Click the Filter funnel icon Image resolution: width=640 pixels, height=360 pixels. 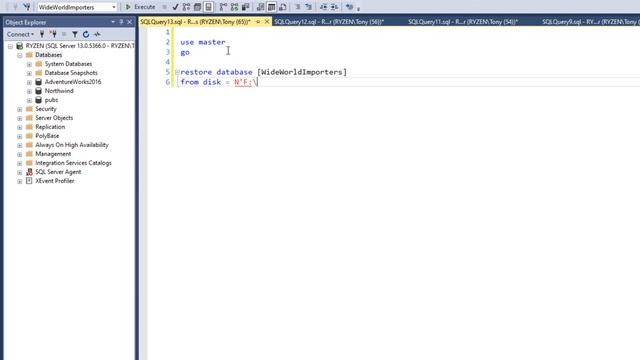click(x=75, y=34)
